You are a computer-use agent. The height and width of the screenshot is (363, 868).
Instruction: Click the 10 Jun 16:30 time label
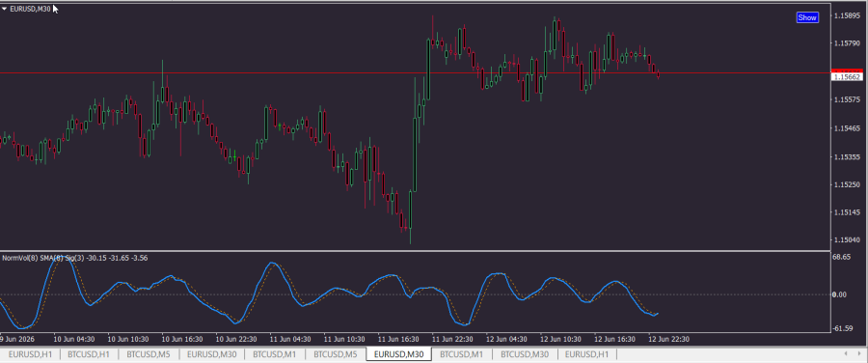point(182,339)
